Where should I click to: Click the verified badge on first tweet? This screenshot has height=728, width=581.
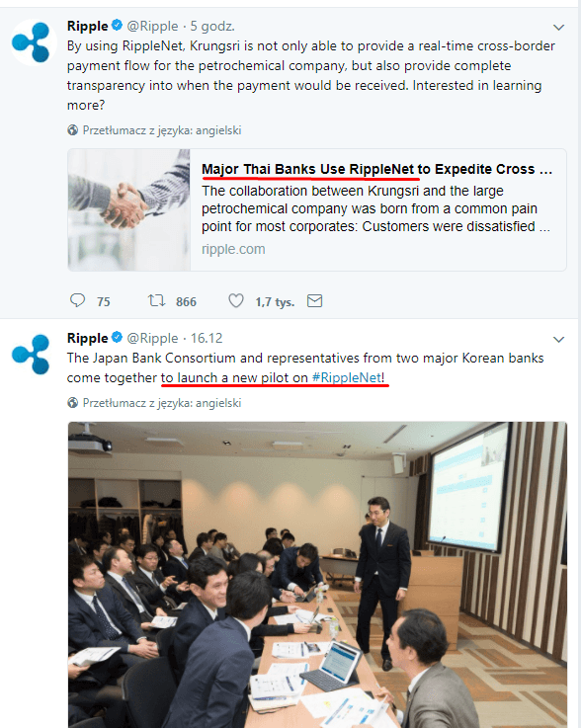117,26
